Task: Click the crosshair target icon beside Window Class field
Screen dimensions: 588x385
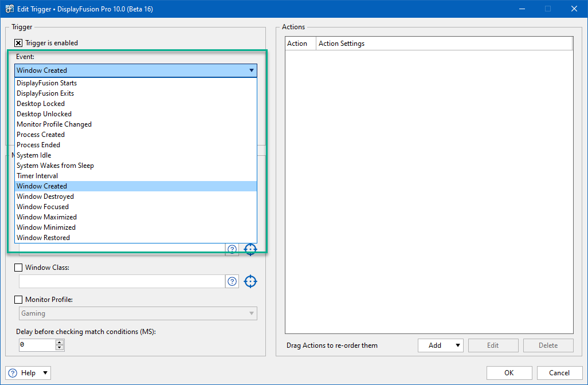Action: 250,281
